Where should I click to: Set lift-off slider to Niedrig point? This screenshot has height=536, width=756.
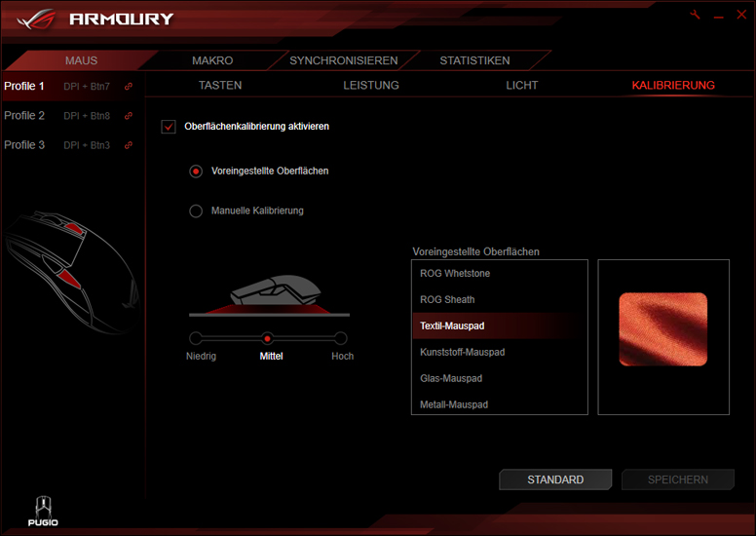pos(196,338)
